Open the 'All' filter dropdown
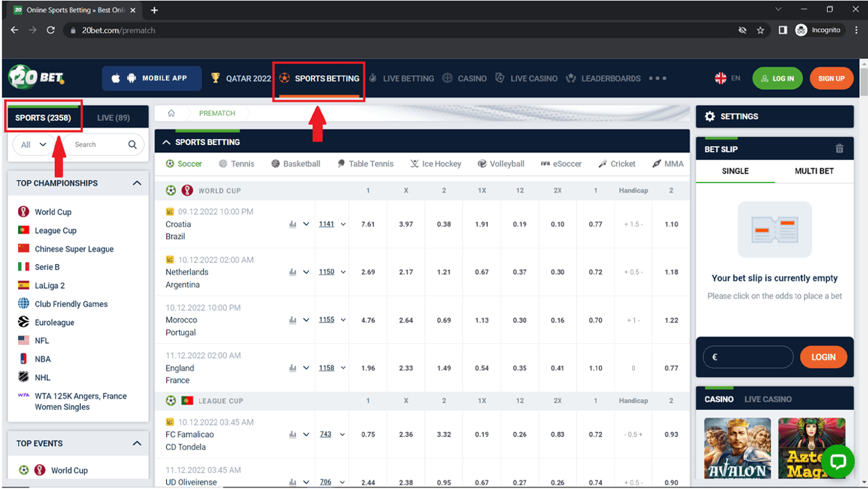 click(33, 144)
